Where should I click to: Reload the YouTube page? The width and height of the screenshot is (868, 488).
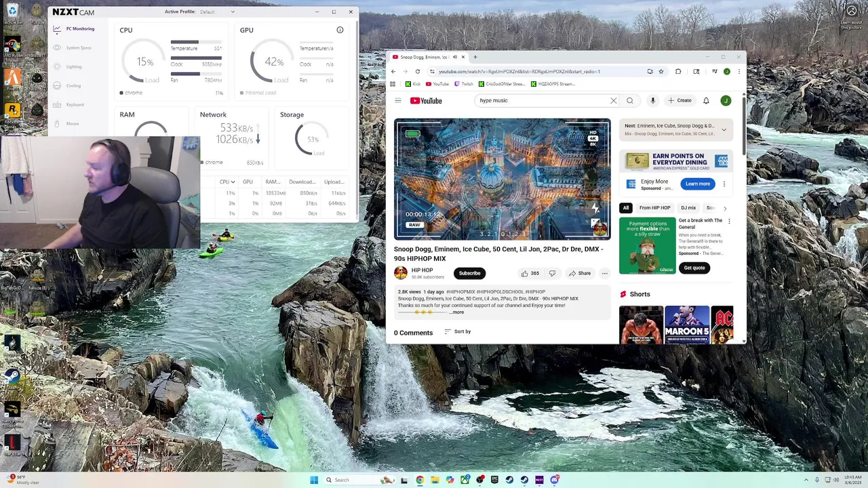click(417, 71)
